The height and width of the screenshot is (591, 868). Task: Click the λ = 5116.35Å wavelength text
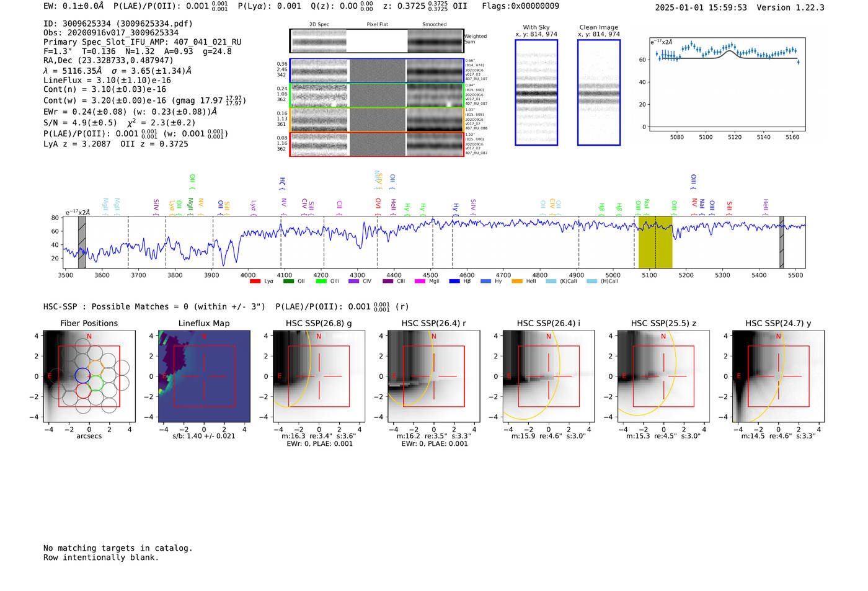[73, 71]
